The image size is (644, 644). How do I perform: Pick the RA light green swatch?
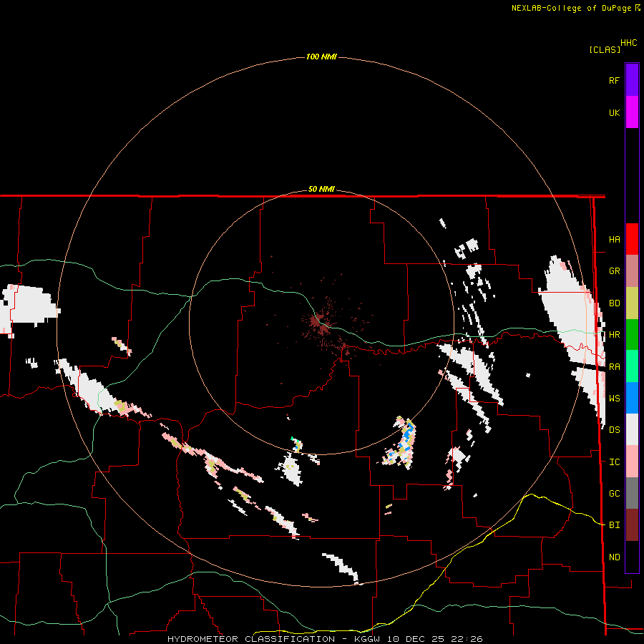(632, 366)
